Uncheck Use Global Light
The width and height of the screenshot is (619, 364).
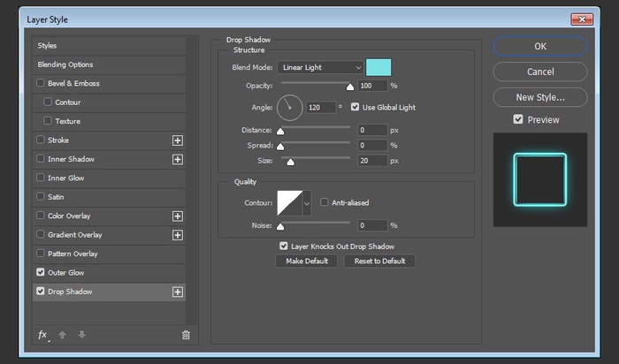pos(355,108)
